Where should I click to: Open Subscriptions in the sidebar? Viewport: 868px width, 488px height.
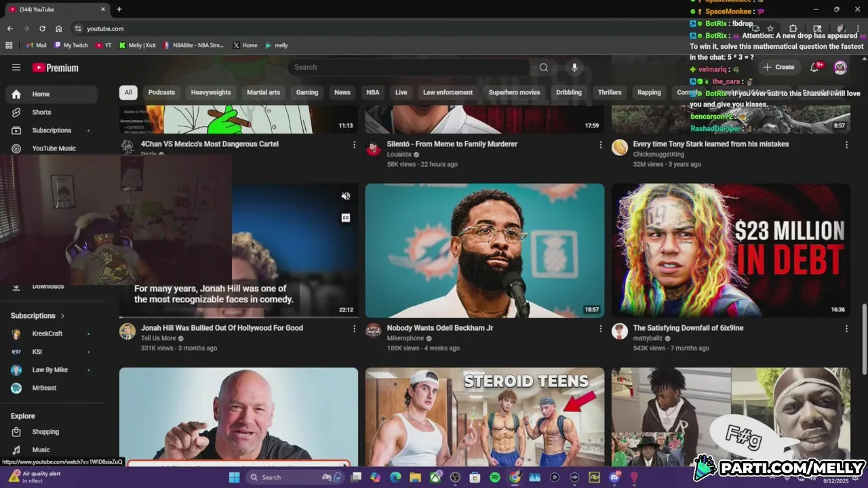pos(52,130)
